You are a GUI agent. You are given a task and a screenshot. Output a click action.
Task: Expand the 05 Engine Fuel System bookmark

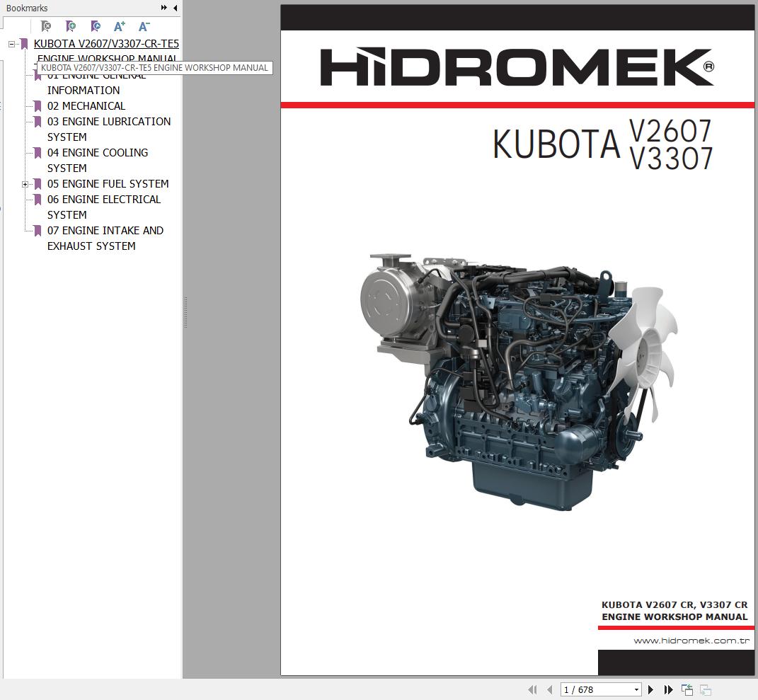point(25,184)
